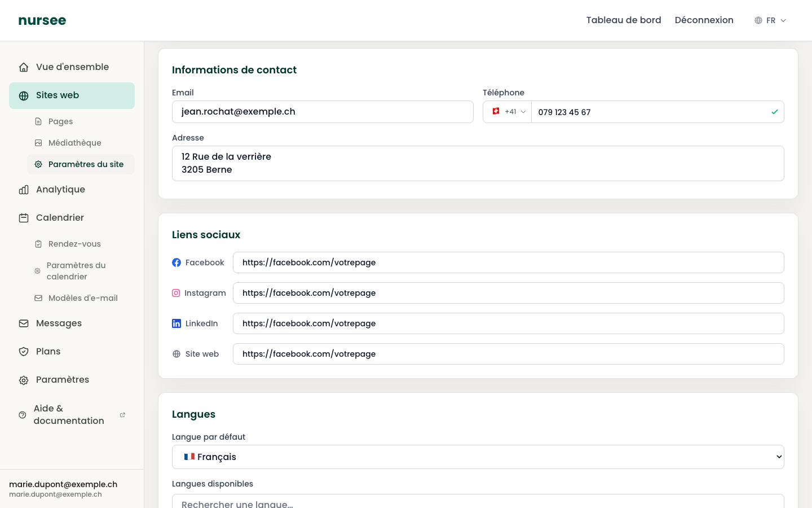Open Médiathèque submenu item
This screenshot has height=508, width=812.
81,143
